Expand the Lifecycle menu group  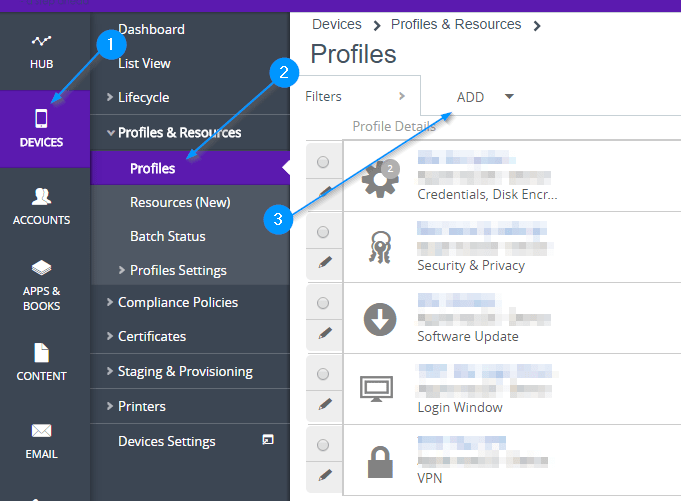(143, 97)
